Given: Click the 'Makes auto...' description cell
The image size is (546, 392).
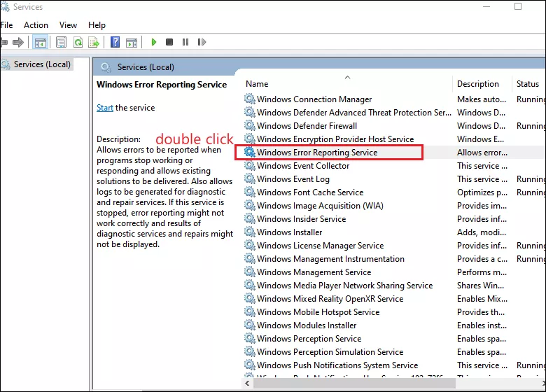Looking at the screenshot, I should pos(482,99).
